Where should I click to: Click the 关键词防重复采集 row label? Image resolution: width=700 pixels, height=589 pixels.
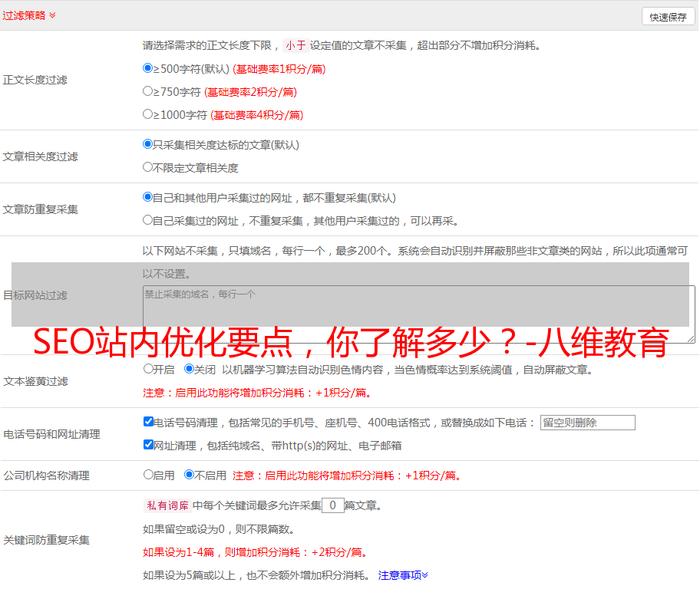click(x=46, y=541)
